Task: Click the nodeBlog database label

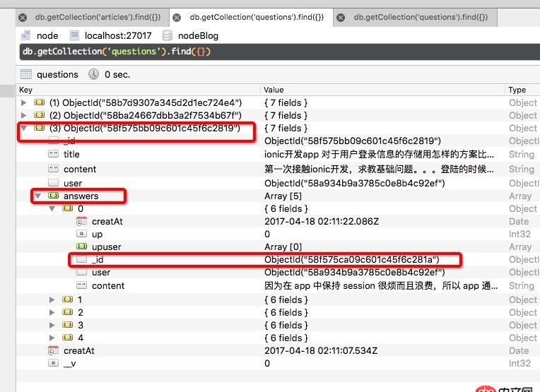Action: pyautogui.click(x=198, y=36)
